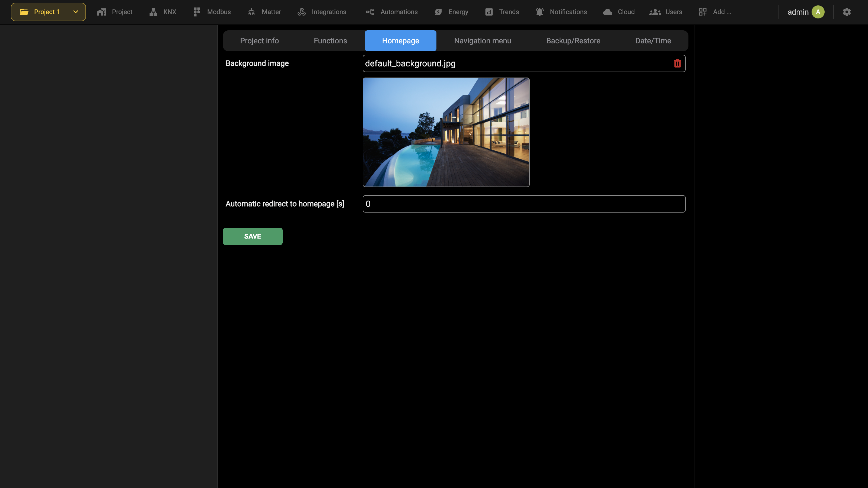Viewport: 868px width, 488px height.
Task: Switch to the Date/Time tab
Action: coord(653,41)
